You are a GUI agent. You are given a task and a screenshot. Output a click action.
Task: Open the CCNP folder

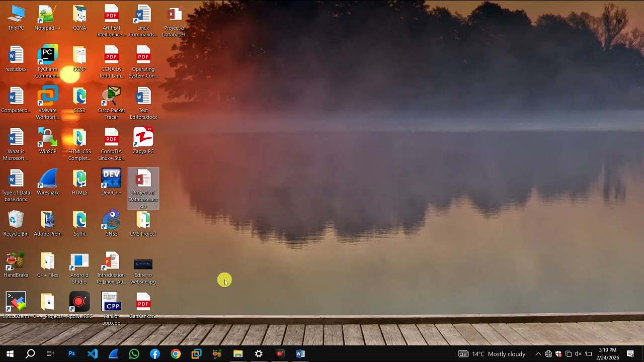click(x=79, y=59)
